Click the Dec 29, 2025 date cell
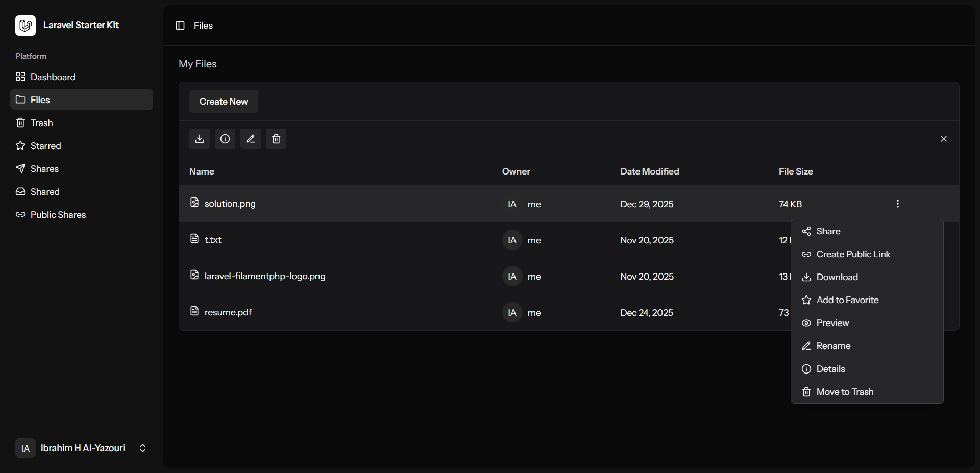The width and height of the screenshot is (980, 473). (647, 204)
